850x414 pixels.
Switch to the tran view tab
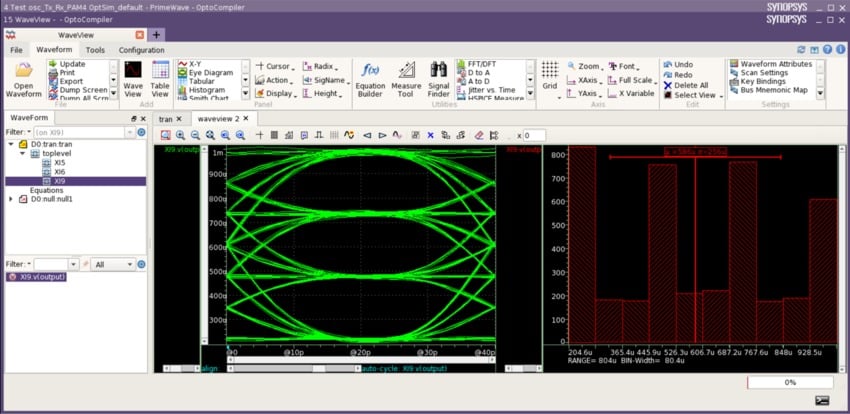(x=165, y=119)
